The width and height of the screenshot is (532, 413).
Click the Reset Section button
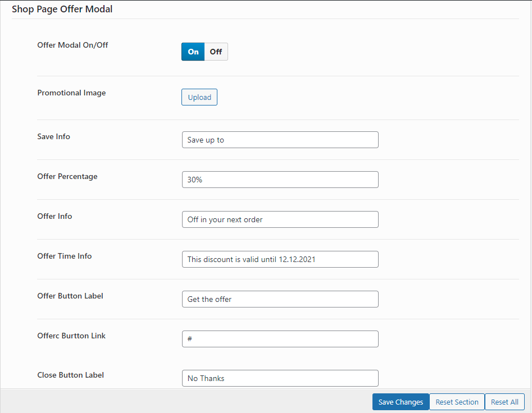click(457, 402)
